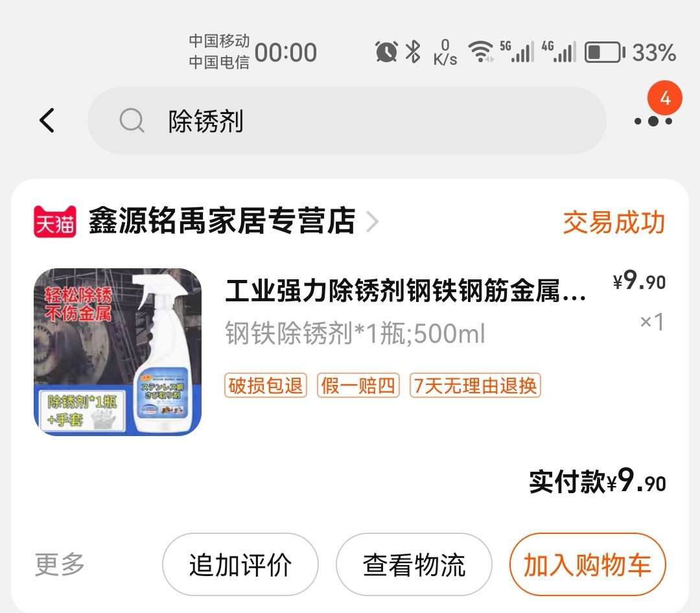Open the rust remover product thumbnail
The width and height of the screenshot is (700, 613).
click(118, 352)
